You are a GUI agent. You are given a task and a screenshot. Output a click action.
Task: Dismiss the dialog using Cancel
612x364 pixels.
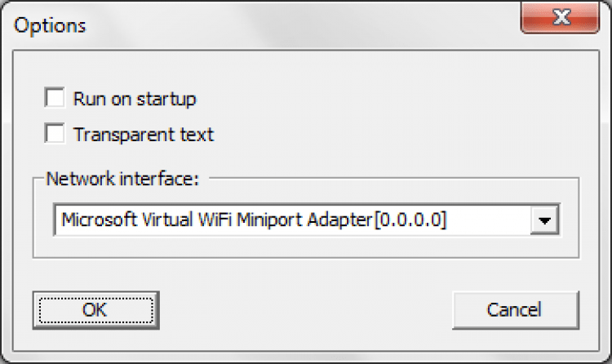pyautogui.click(x=514, y=309)
